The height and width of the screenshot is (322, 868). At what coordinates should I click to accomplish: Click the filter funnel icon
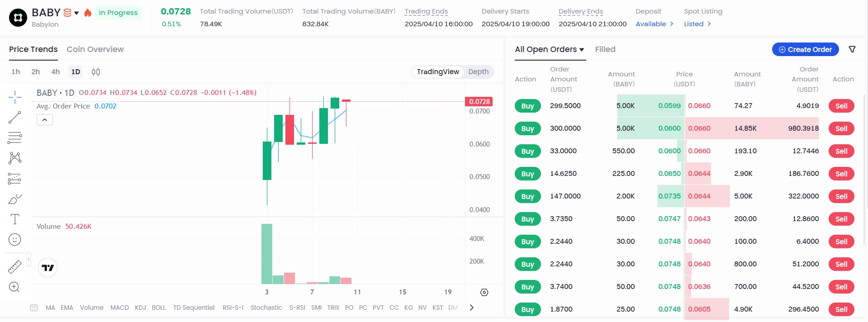pos(852,49)
